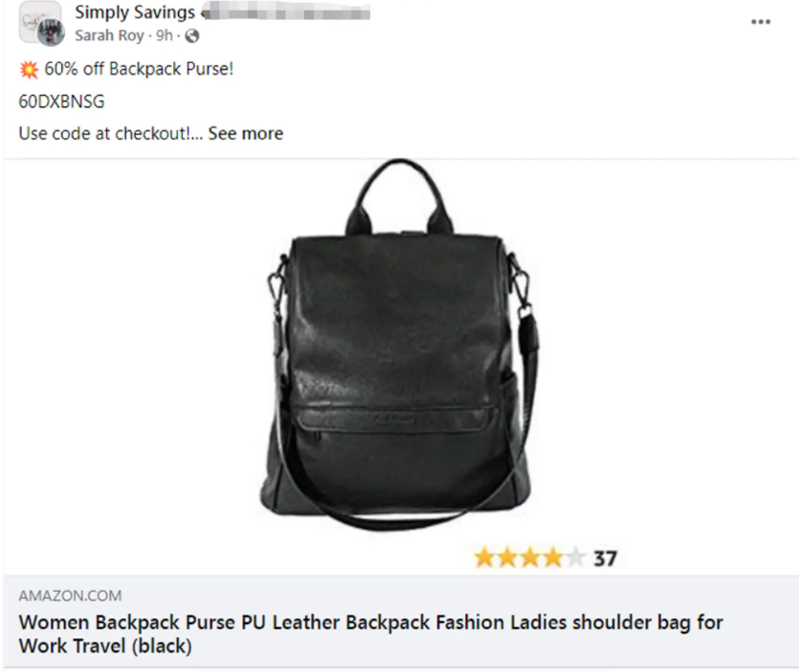Click the AMAZON.COM source label

click(x=70, y=595)
